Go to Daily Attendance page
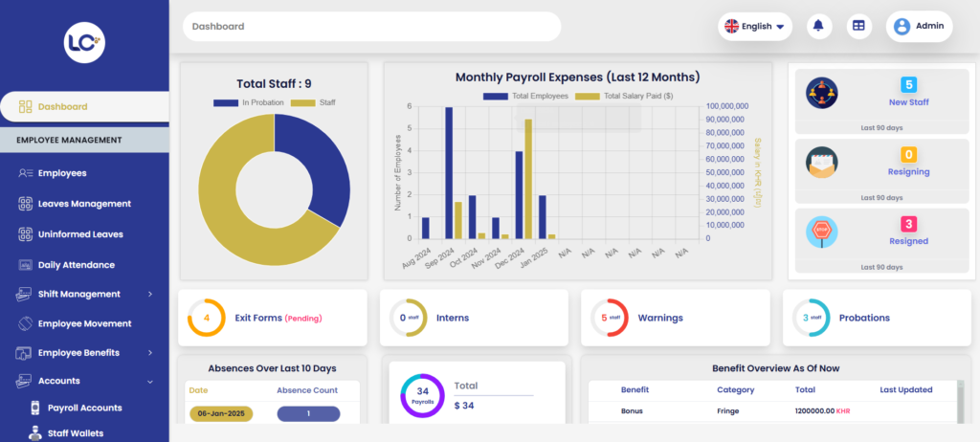980x442 pixels. [76, 265]
